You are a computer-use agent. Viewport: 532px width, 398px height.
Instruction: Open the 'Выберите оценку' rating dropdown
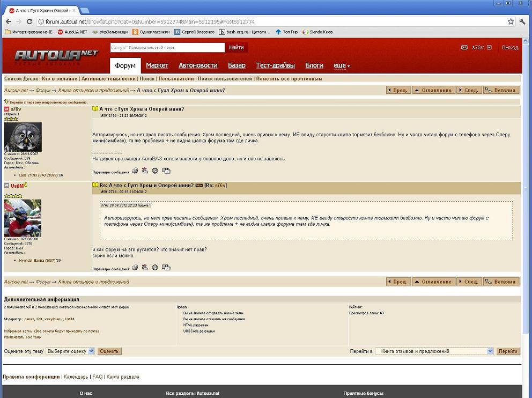click(70, 351)
